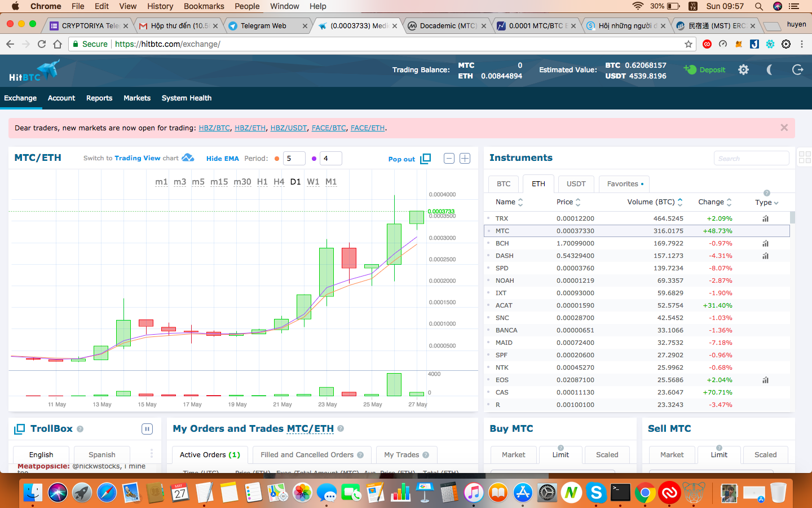812x508 pixels.
Task: Switch to Trading View chart
Action: click(x=139, y=158)
